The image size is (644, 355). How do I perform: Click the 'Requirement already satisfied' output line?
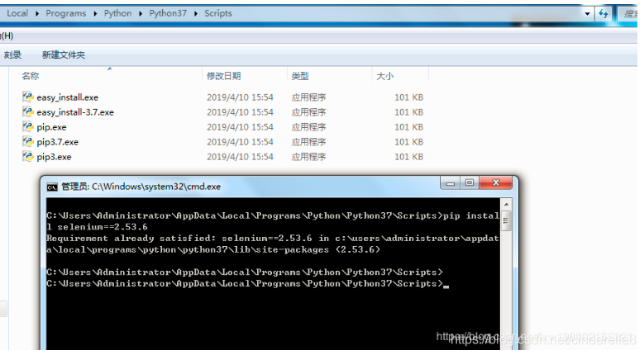click(x=273, y=244)
